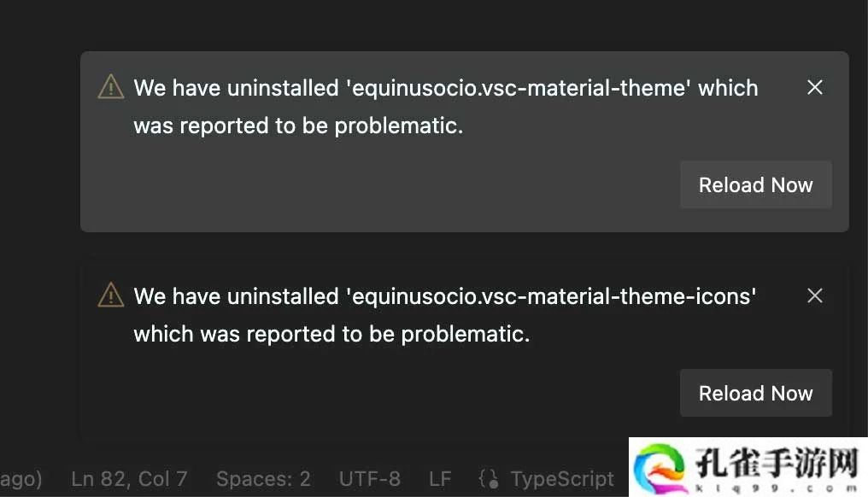Image resolution: width=868 pixels, height=497 pixels.
Task: Click warning triangle beside the vsc-material-theme-icons message
Action: [x=111, y=295]
